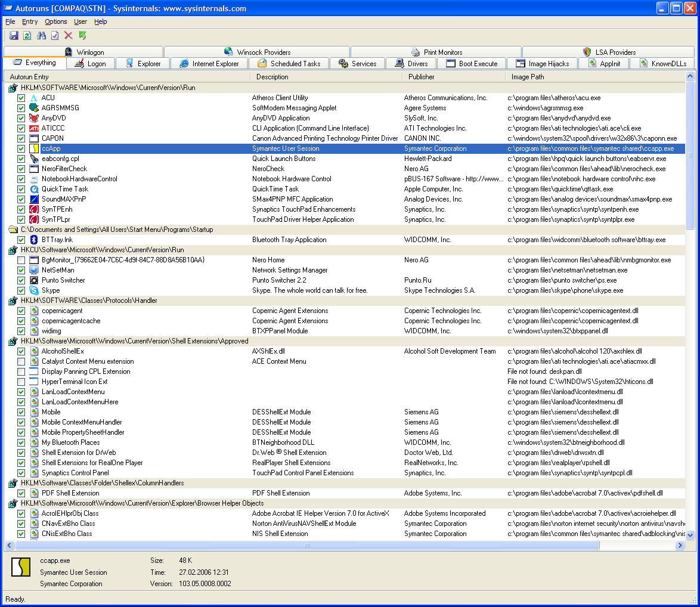Click the Startup folder icon in the list
The height and width of the screenshot is (607, 700).
(13, 230)
